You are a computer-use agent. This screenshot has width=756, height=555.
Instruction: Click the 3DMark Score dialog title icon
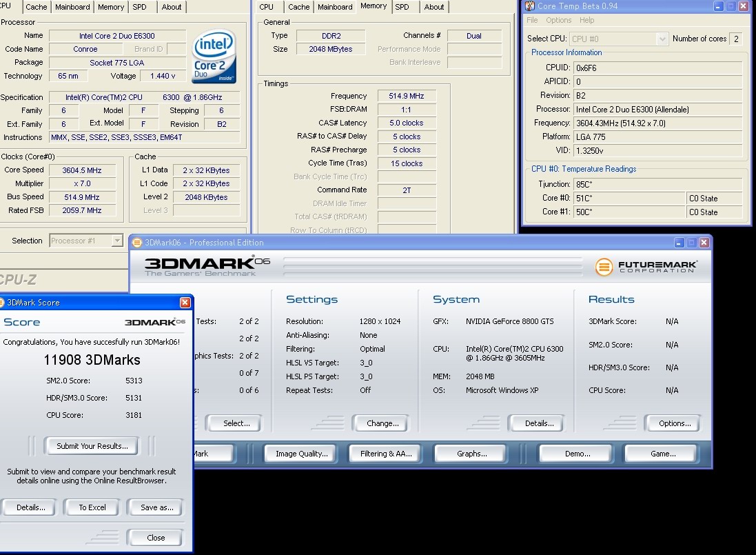pyautogui.click(x=1, y=303)
